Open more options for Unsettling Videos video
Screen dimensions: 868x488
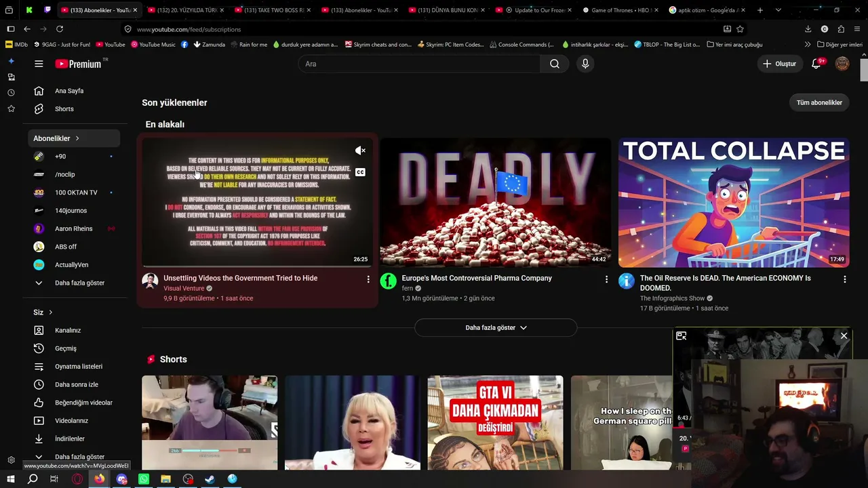pyautogui.click(x=368, y=279)
